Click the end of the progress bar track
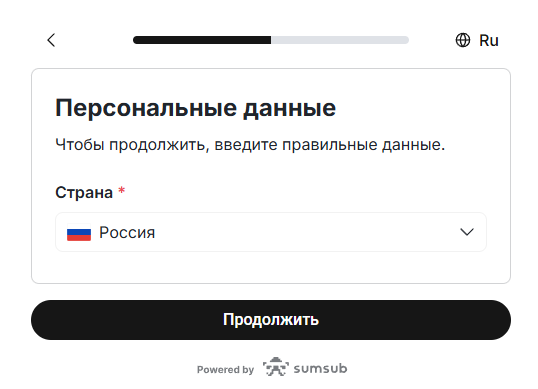 click(406, 40)
